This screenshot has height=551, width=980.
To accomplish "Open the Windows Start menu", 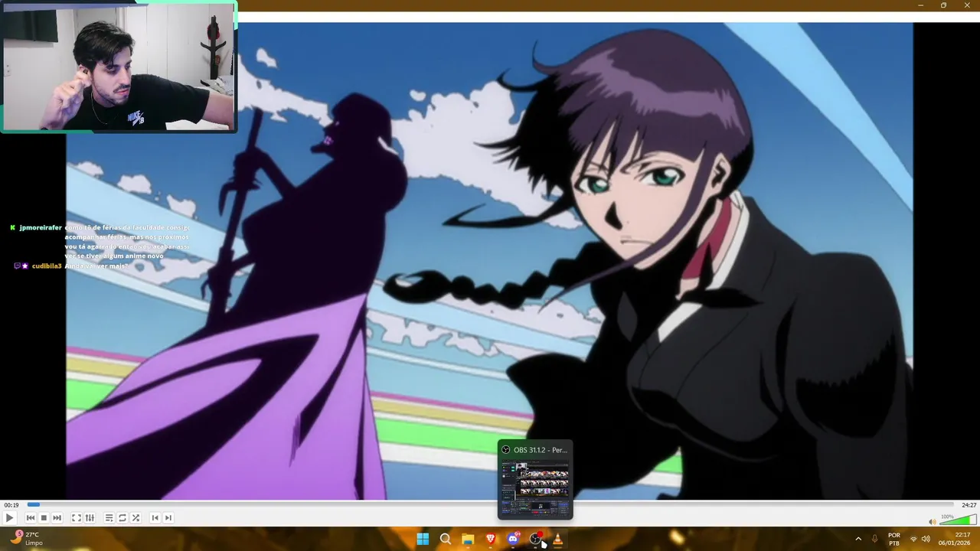I will pos(423,540).
